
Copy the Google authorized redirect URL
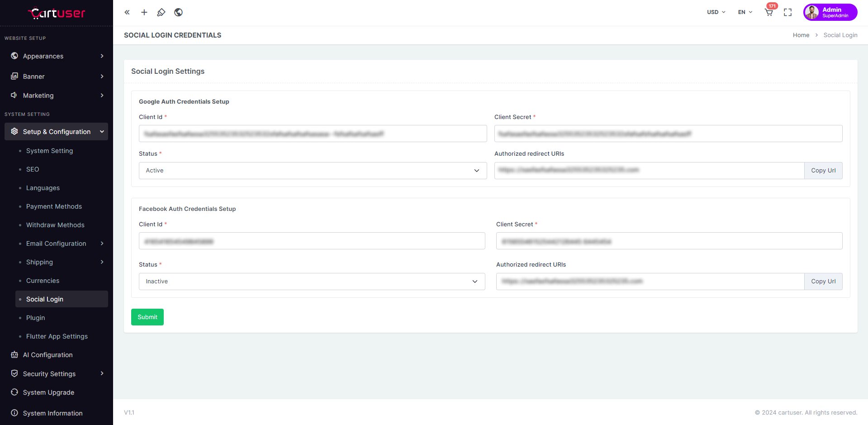tap(823, 171)
